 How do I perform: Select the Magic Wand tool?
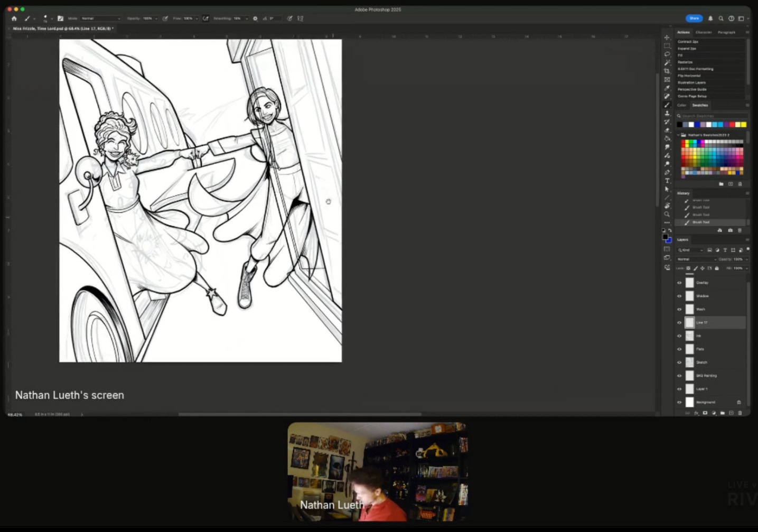tap(667, 63)
